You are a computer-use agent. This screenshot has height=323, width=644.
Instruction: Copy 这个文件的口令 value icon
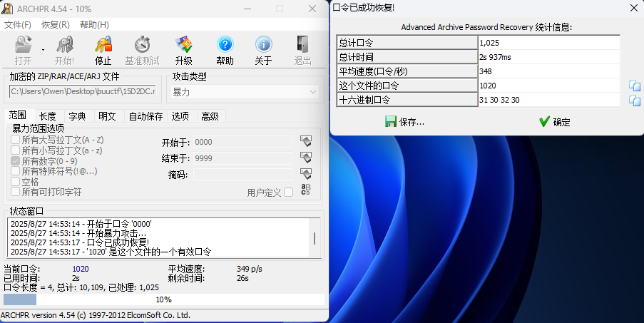tap(635, 86)
